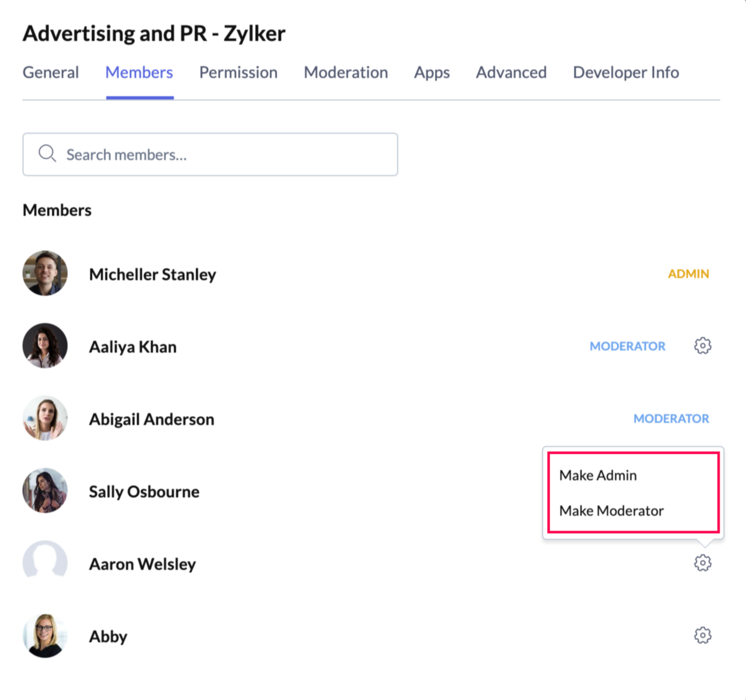Switch to the Advanced tab

(x=511, y=72)
